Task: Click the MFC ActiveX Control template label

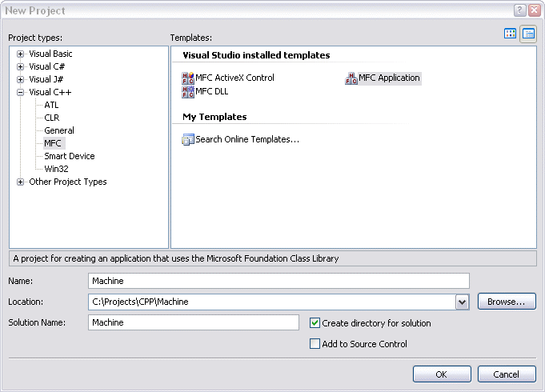Action: tap(234, 78)
